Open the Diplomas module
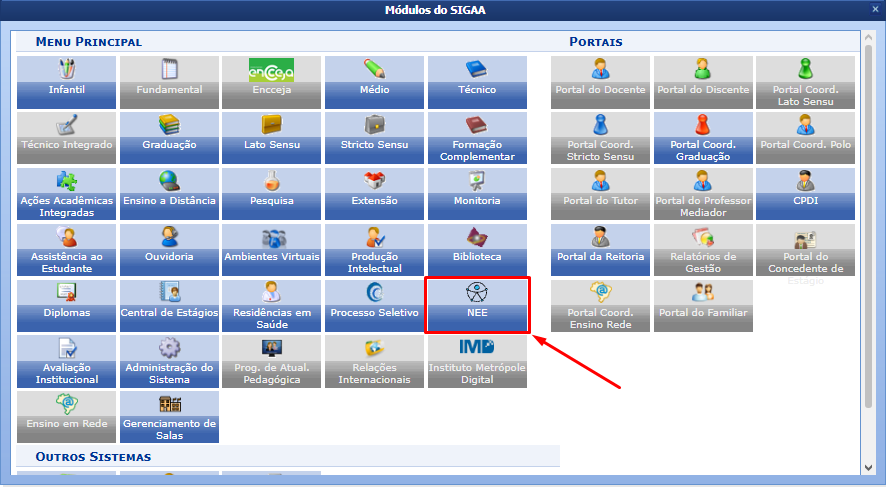The height and width of the screenshot is (489, 886). [x=66, y=305]
